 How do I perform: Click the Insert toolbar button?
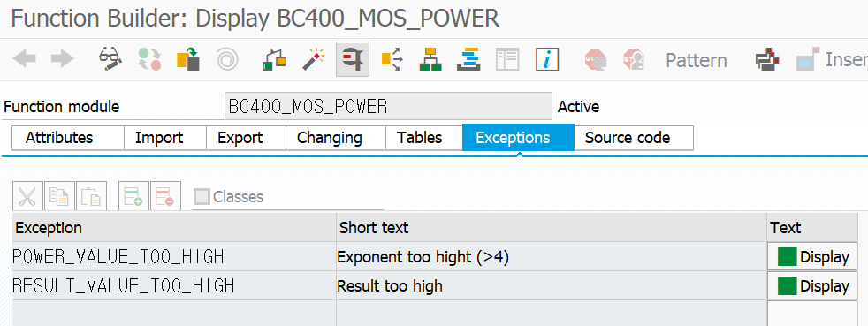pyautogui.click(x=832, y=59)
